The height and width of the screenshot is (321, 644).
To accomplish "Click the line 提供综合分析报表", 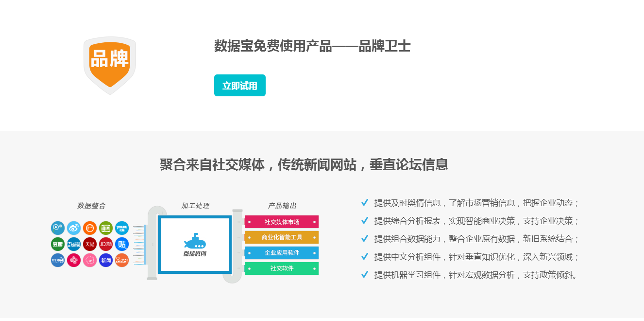I will (x=477, y=221).
